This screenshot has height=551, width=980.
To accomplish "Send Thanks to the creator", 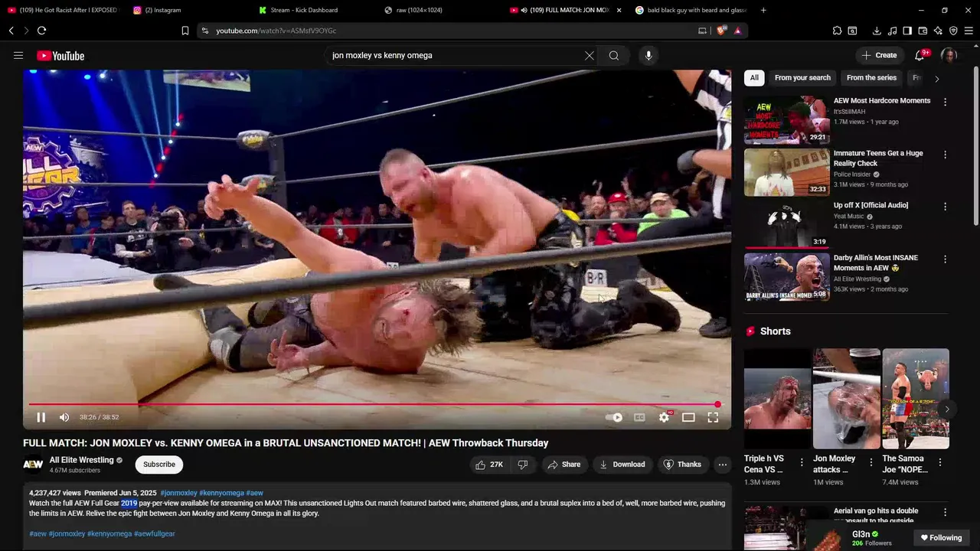I will coord(682,465).
